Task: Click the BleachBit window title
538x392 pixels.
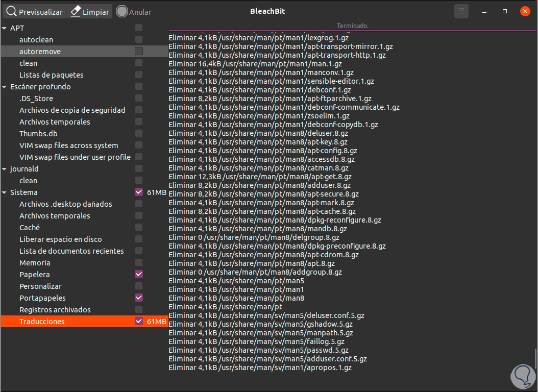Action: [267, 11]
